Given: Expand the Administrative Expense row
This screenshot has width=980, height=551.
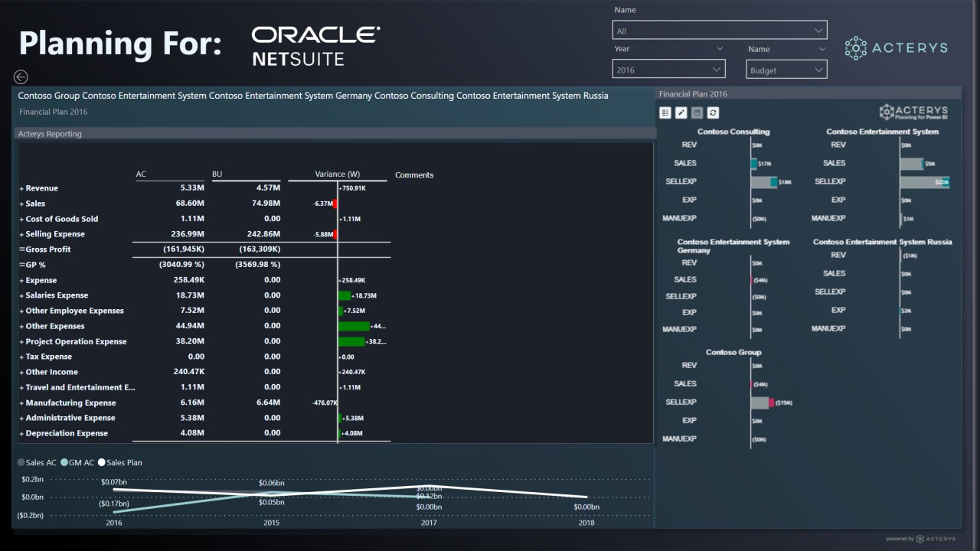Looking at the screenshot, I should tap(21, 418).
